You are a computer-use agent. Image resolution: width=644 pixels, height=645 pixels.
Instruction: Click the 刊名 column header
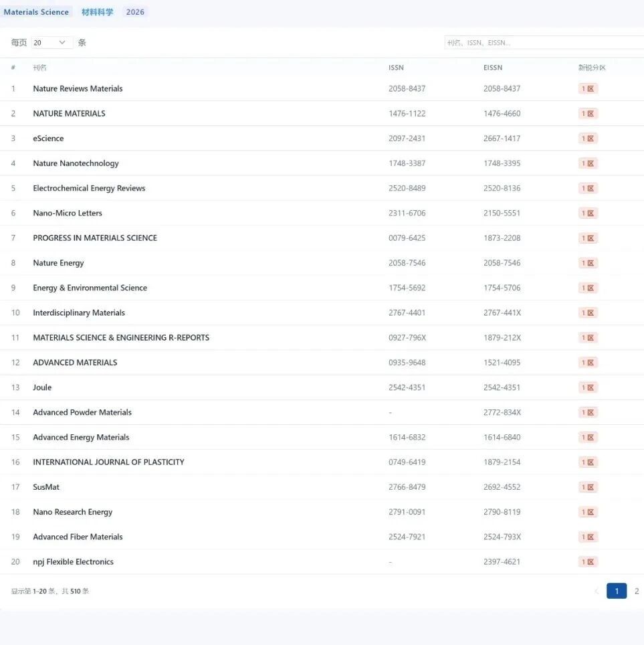tap(39, 68)
